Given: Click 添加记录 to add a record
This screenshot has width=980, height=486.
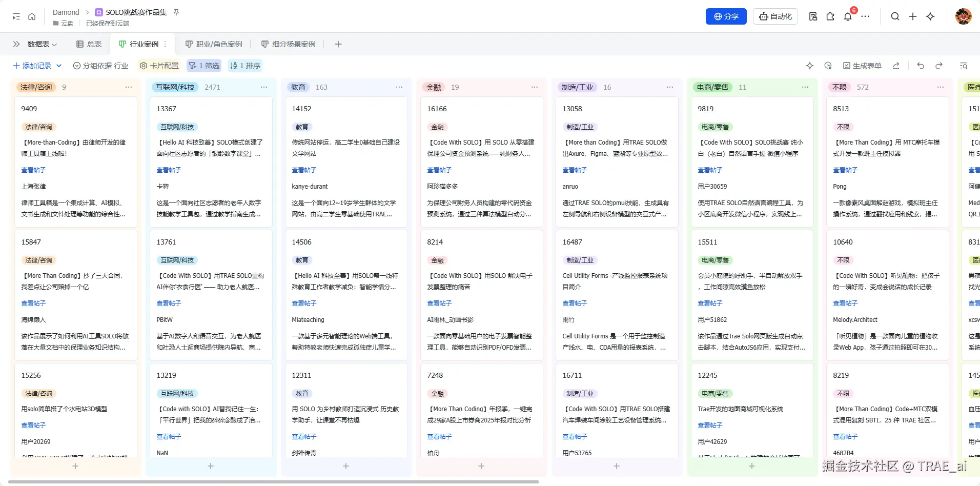Looking at the screenshot, I should click(32, 66).
